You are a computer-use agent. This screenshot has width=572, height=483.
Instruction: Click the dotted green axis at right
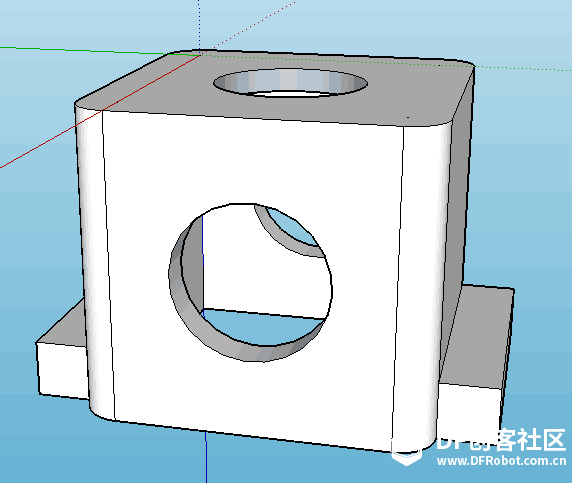click(x=523, y=68)
